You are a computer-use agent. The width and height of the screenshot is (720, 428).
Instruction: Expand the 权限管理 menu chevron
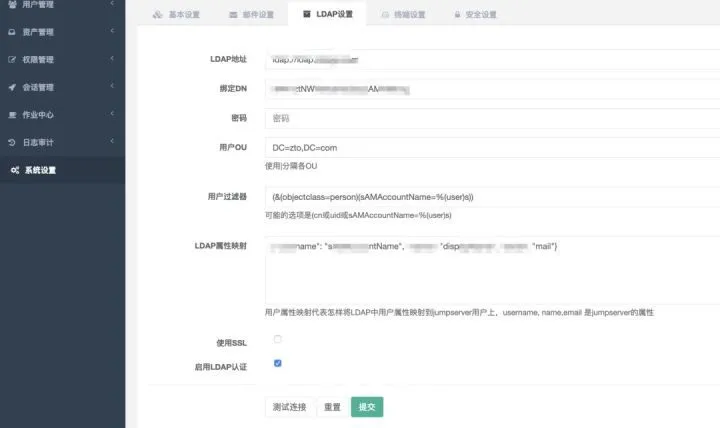[112, 58]
